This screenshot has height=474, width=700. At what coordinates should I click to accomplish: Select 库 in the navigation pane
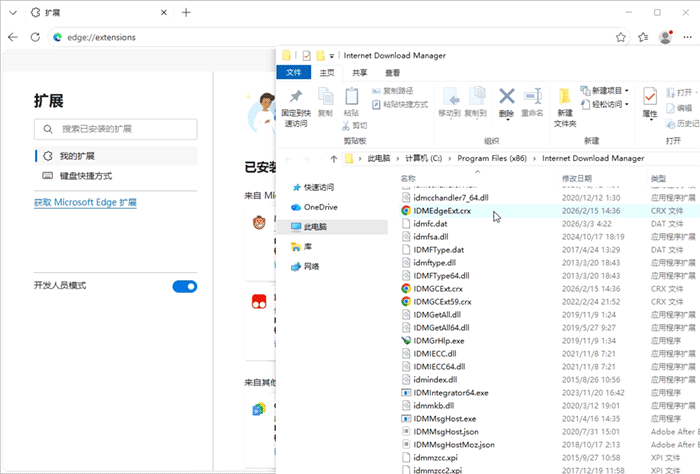pyautogui.click(x=307, y=246)
